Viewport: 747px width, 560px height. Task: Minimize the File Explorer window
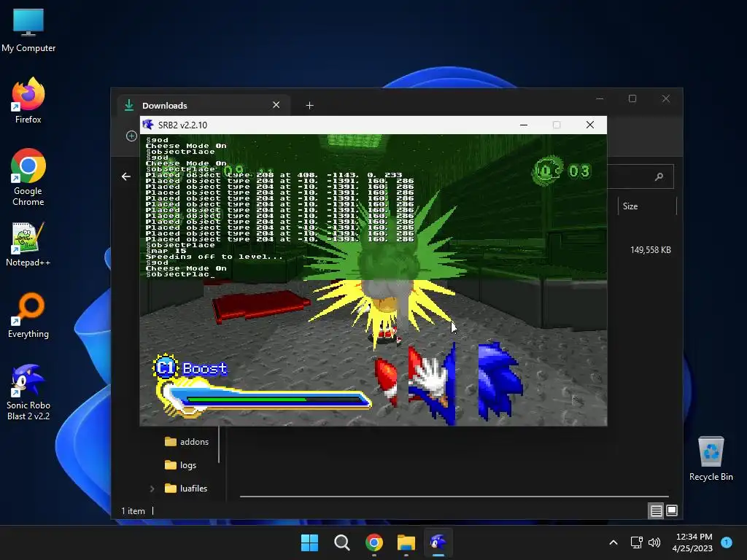(600, 98)
